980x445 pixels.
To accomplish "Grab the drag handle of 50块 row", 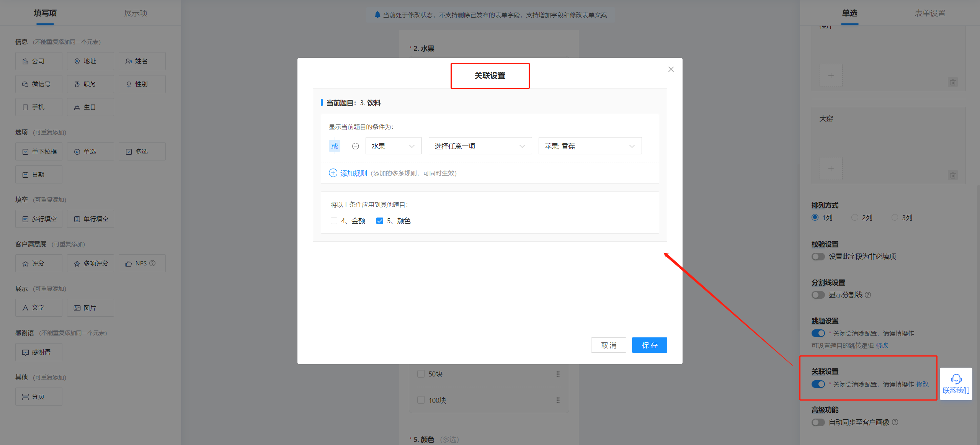I will pos(558,374).
